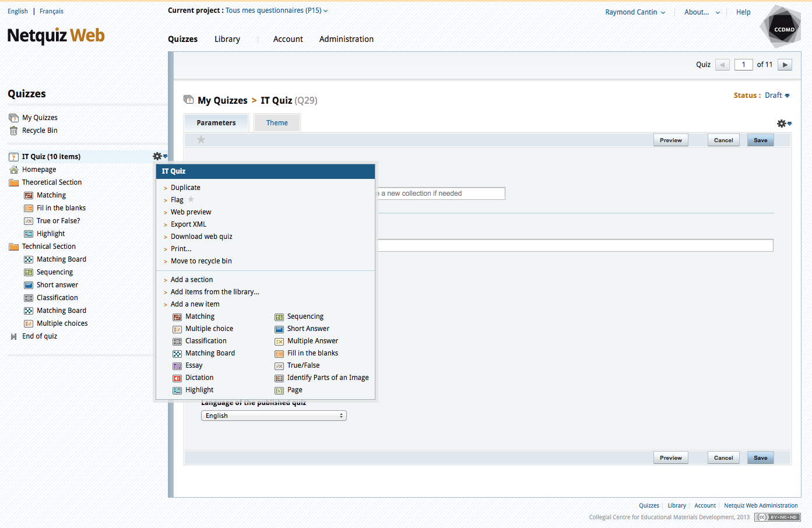Open the gear menu at right of tabs
Screen dimensions: 812x528
click(784, 124)
